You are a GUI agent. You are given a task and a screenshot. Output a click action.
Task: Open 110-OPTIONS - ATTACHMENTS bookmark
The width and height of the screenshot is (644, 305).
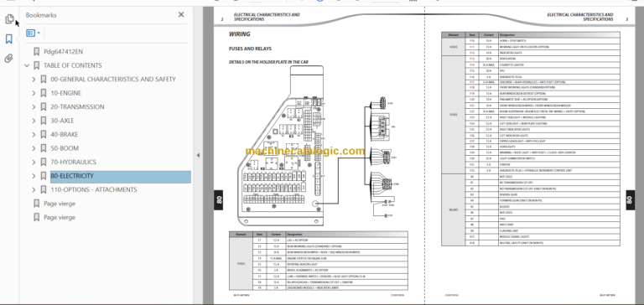(94, 189)
